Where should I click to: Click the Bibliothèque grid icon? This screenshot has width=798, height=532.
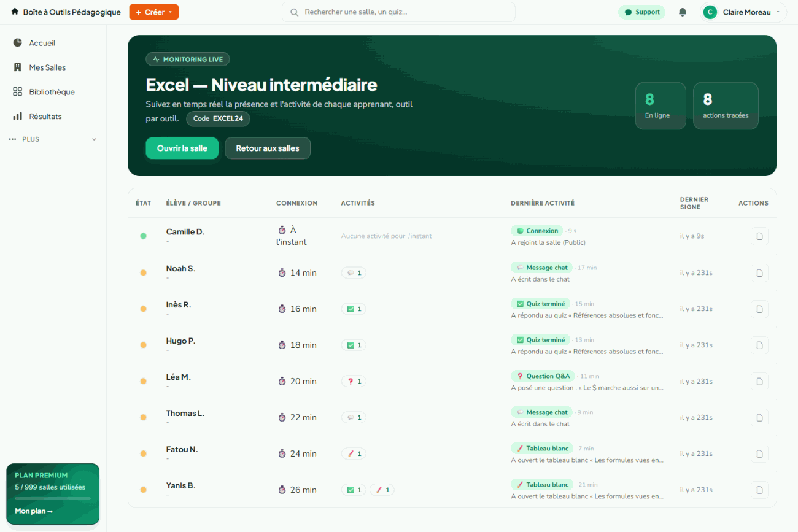coord(17,92)
